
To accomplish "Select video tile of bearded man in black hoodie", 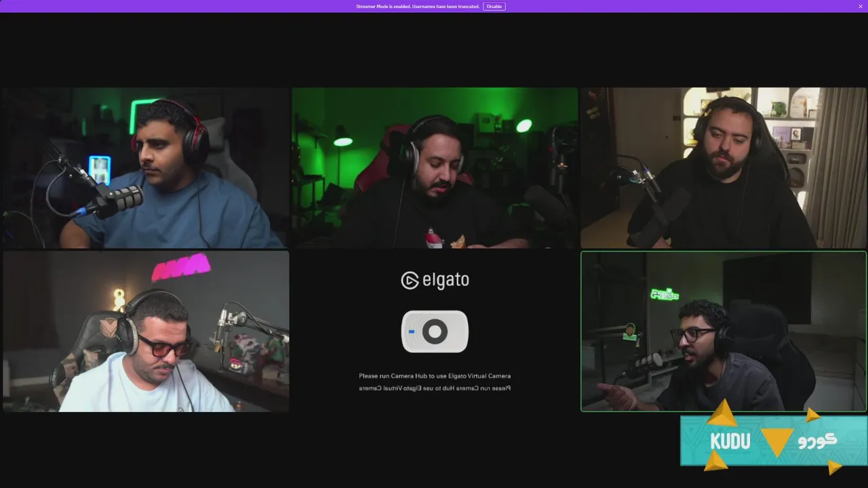I will [724, 167].
